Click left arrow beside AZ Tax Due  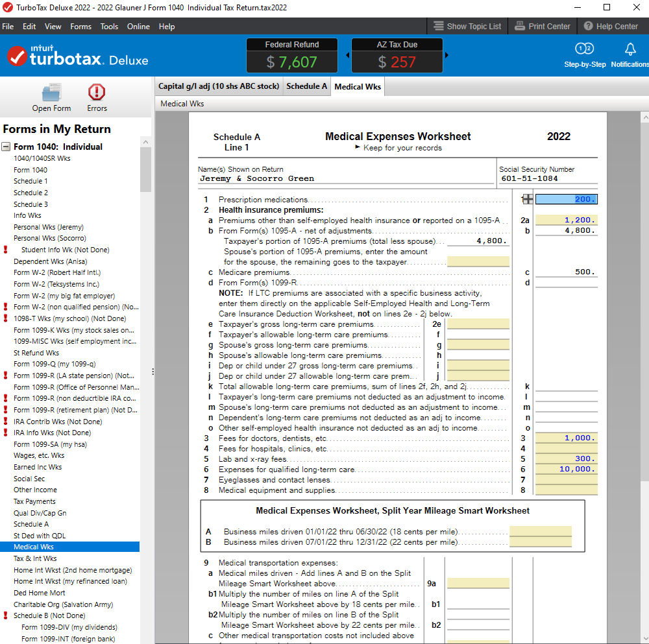click(x=347, y=55)
